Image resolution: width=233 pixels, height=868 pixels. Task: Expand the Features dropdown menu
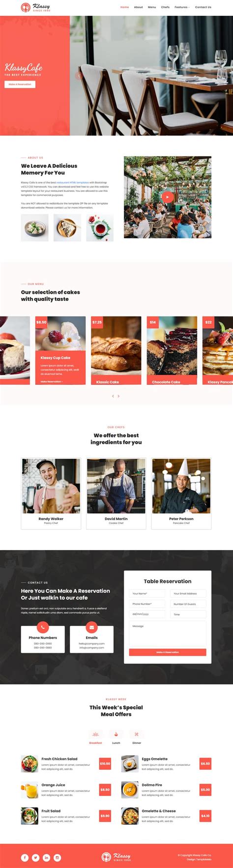181,7
